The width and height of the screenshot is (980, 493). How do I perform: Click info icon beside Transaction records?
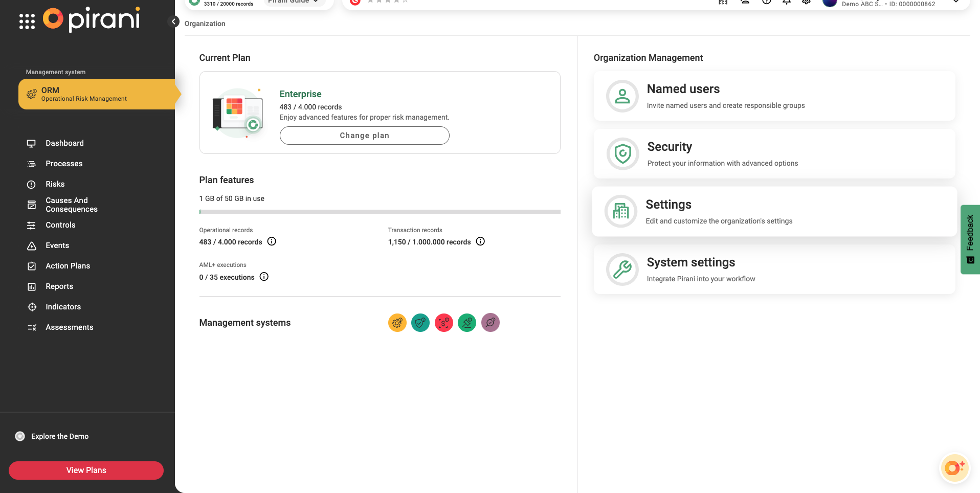tap(480, 241)
